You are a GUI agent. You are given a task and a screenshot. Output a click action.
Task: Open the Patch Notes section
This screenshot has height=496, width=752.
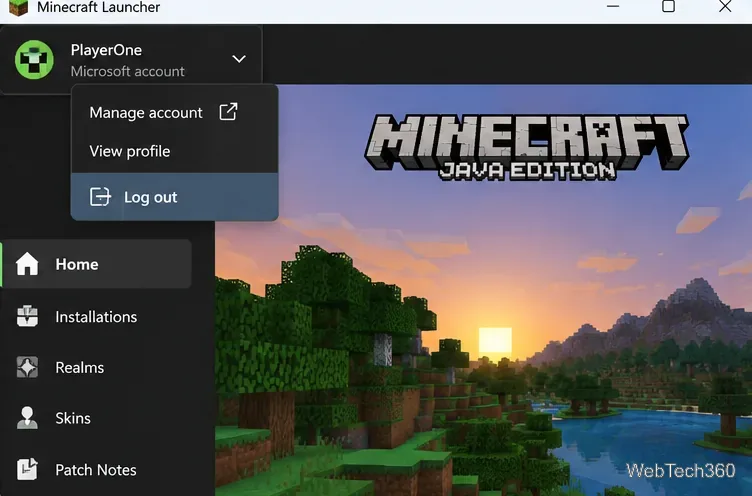[96, 470]
